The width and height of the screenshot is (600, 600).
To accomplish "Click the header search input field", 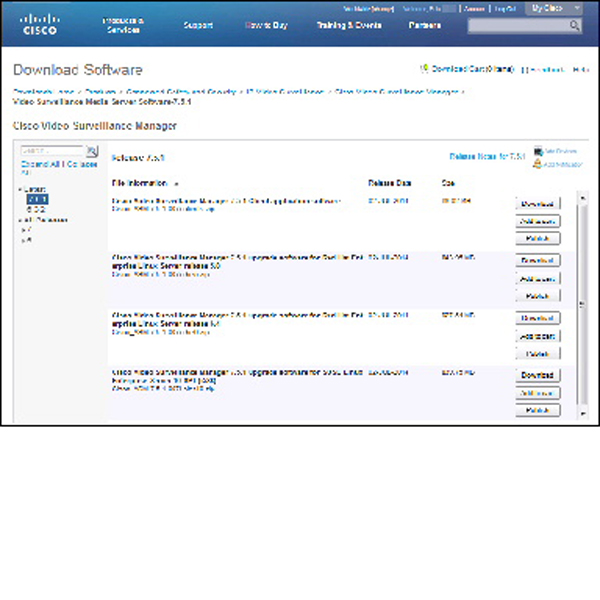I will (518, 25).
